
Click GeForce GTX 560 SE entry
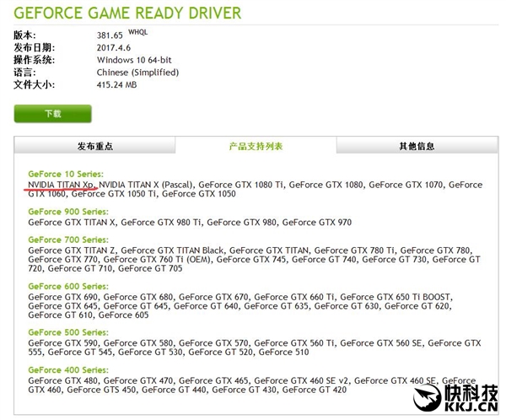[x=381, y=343]
